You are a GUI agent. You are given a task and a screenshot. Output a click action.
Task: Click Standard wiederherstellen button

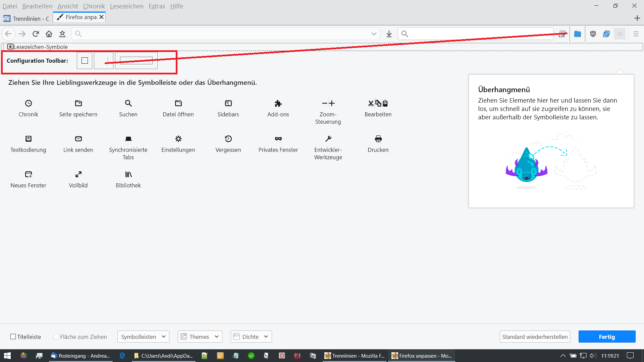535,337
